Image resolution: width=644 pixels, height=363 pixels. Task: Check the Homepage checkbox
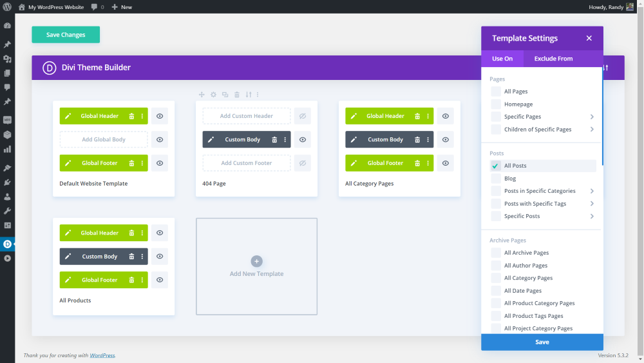tap(496, 104)
